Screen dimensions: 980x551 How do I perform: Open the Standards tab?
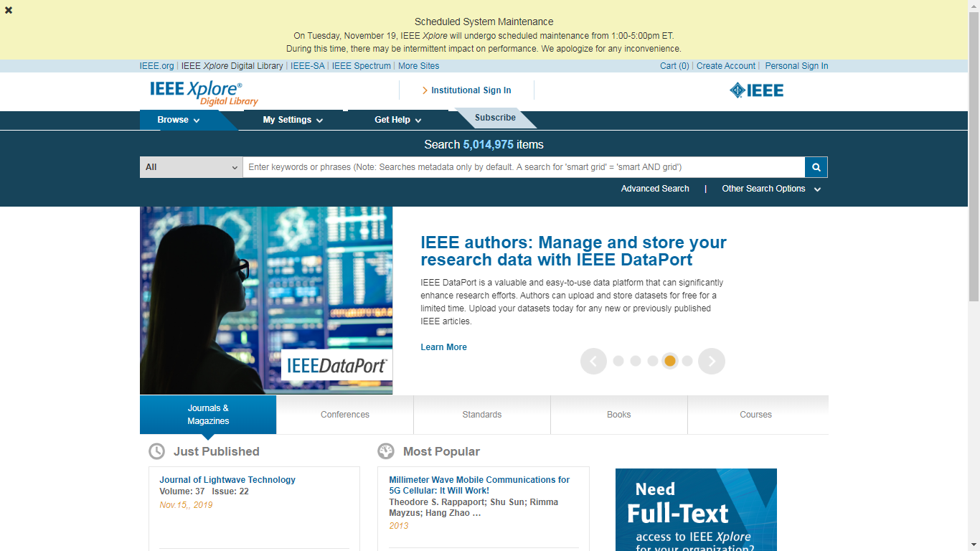tap(482, 415)
